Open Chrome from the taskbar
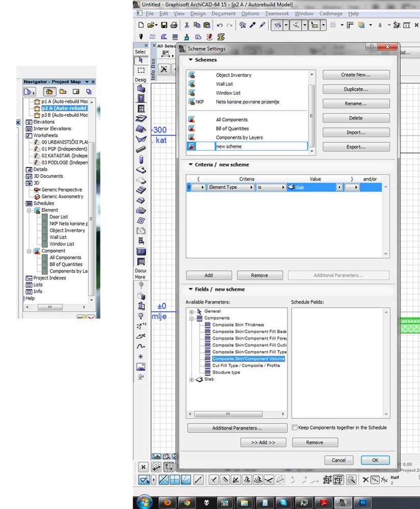 tap(187, 503)
